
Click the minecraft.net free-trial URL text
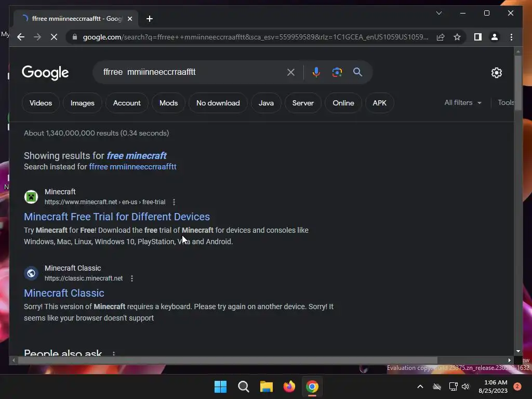(105, 202)
